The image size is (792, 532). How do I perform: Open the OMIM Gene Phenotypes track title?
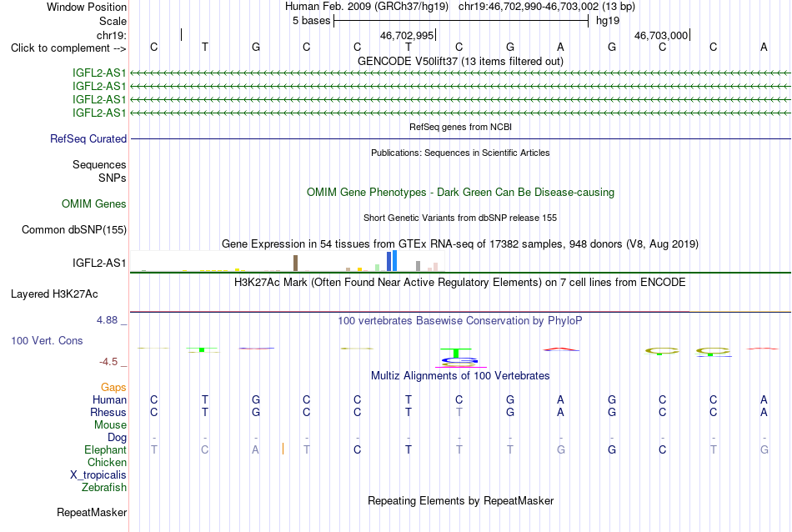[x=460, y=193]
